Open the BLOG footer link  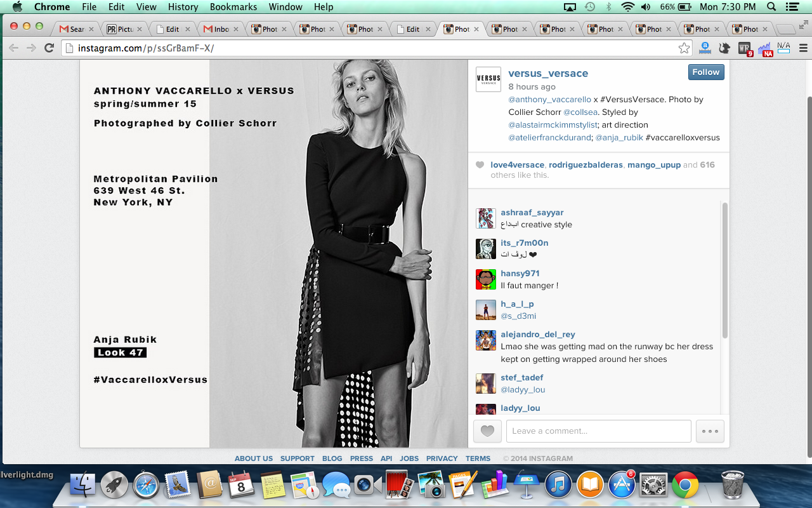point(332,458)
